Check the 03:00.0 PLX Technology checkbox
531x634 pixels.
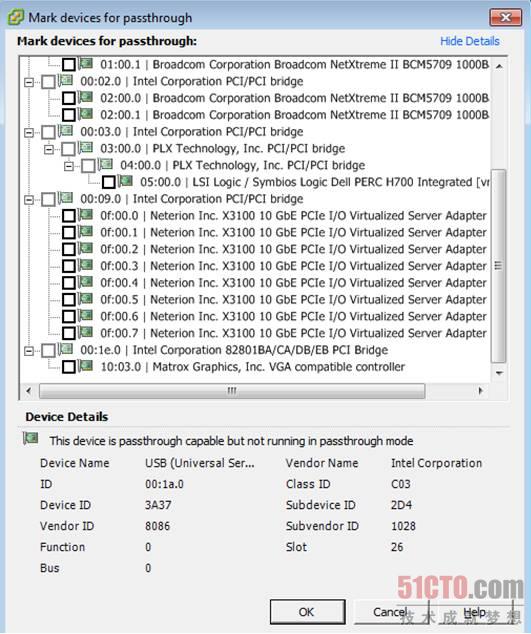coord(68,149)
